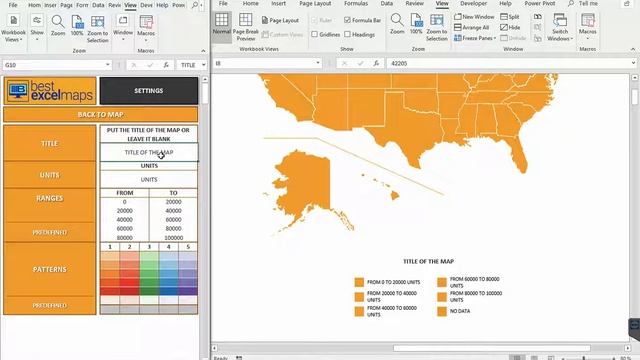Open the Power Pivot tab in right window
This screenshot has height=360, width=640.
pyautogui.click(x=540, y=4)
